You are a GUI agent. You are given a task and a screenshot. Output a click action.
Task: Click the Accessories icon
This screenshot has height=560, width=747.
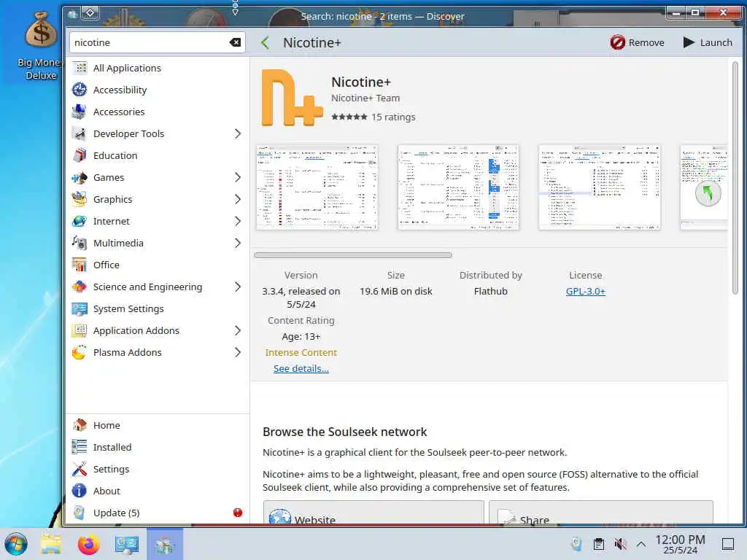click(80, 112)
